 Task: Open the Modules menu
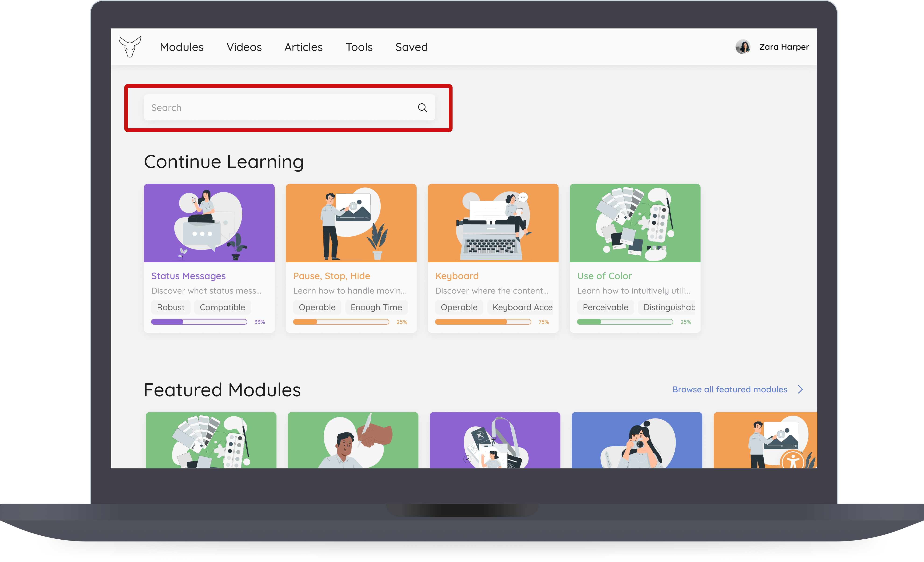click(181, 47)
